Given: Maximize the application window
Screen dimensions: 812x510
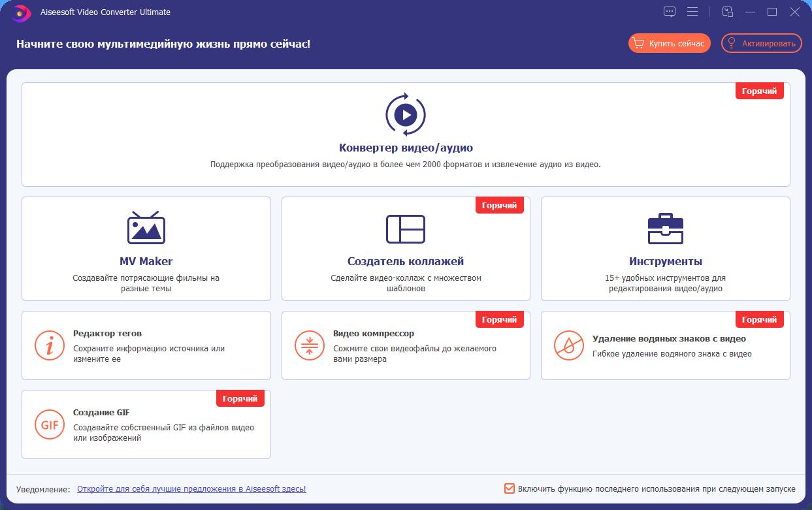Looking at the screenshot, I should [772, 12].
